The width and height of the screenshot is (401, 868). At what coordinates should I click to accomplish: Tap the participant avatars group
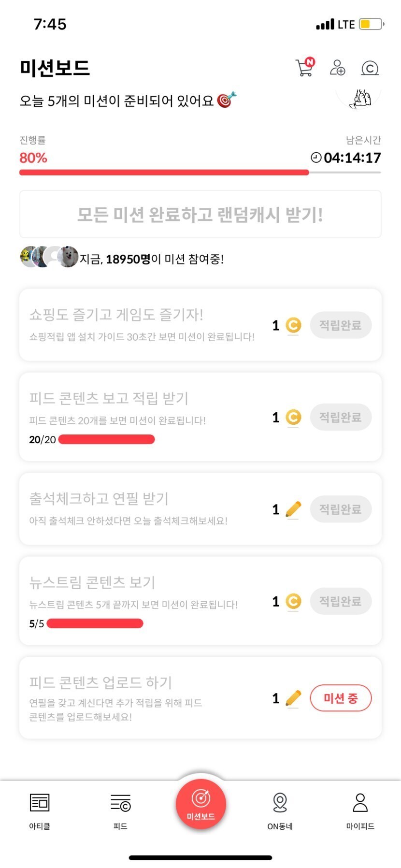49,257
